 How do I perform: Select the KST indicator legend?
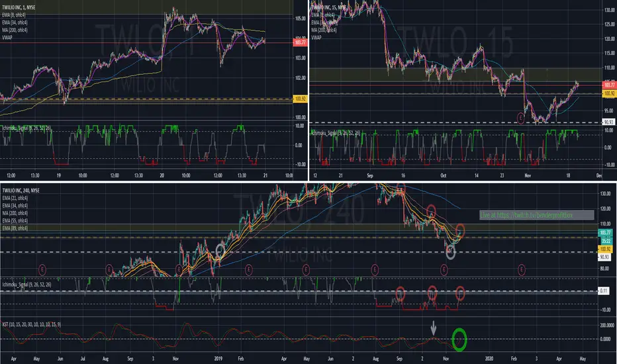click(32, 325)
